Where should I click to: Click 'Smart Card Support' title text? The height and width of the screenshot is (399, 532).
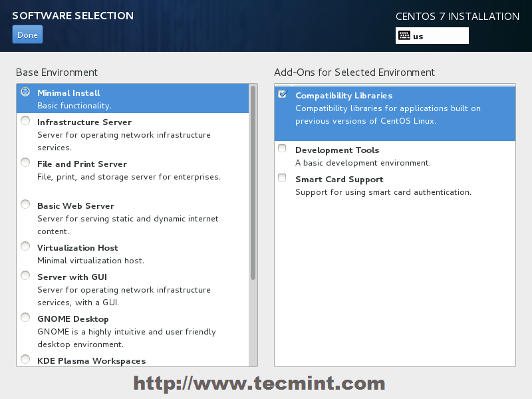[x=339, y=180]
